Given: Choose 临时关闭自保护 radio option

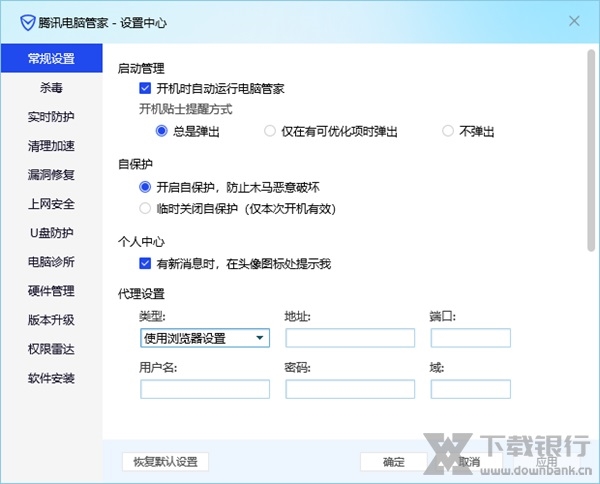Looking at the screenshot, I should [145, 209].
